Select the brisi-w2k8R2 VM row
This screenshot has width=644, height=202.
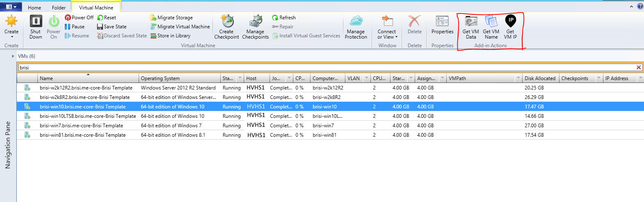pyautogui.click(x=330, y=97)
